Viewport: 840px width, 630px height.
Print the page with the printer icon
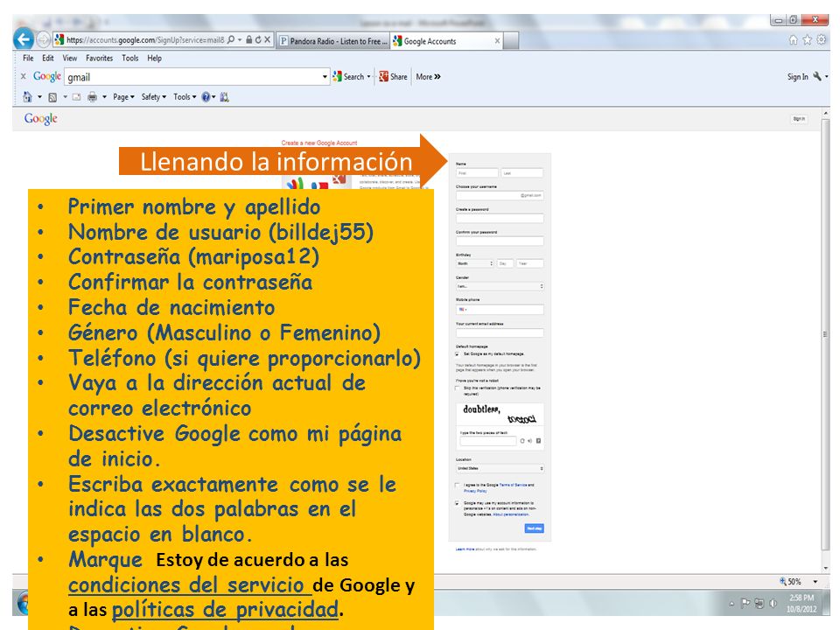click(92, 97)
